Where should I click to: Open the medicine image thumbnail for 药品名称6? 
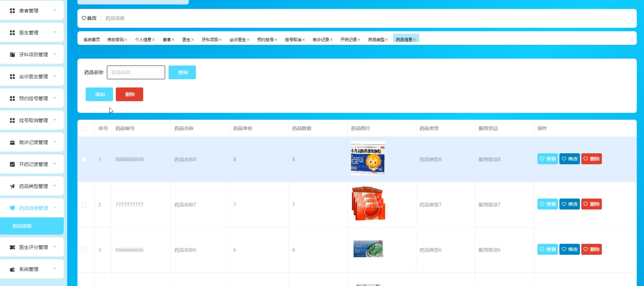pyautogui.click(x=368, y=249)
